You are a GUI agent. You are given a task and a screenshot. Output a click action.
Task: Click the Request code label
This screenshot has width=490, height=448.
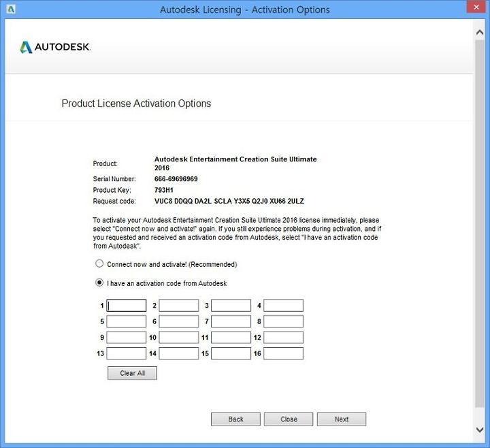tap(114, 201)
